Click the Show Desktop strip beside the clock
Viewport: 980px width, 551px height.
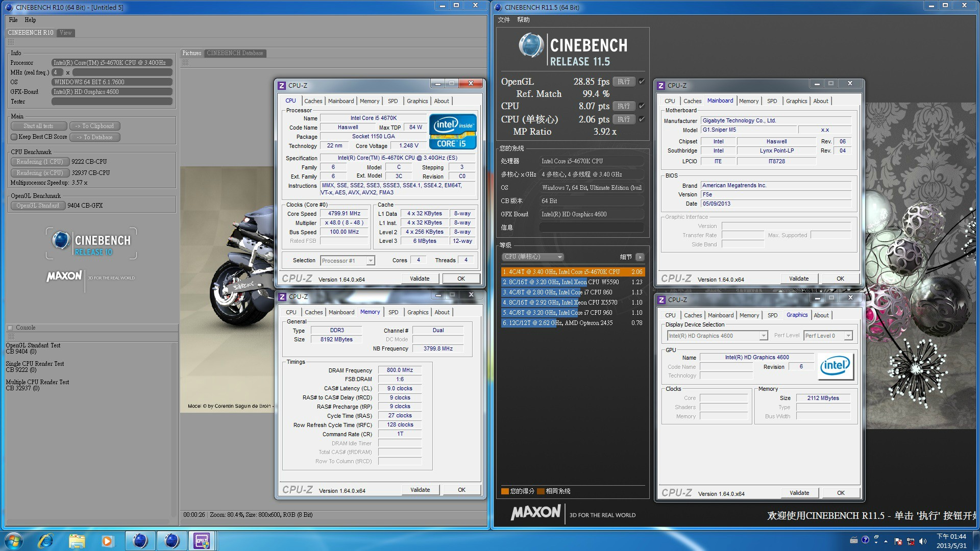(976, 541)
